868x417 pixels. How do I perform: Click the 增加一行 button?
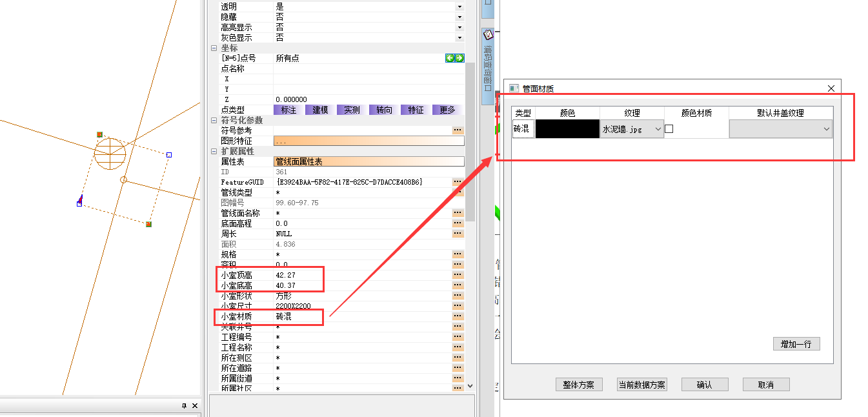pos(796,344)
